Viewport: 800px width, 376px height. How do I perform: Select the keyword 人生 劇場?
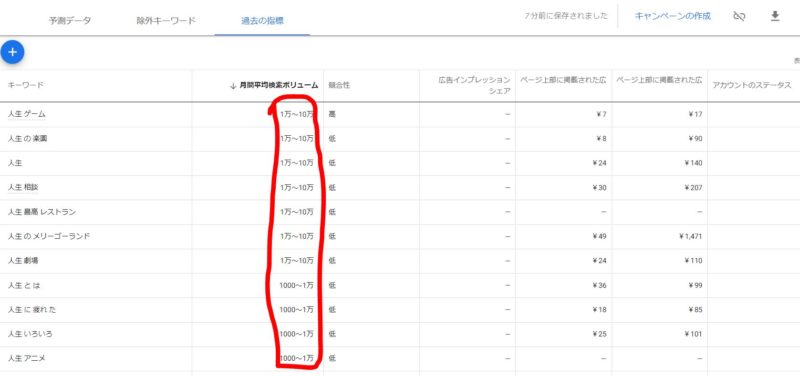[x=23, y=261]
